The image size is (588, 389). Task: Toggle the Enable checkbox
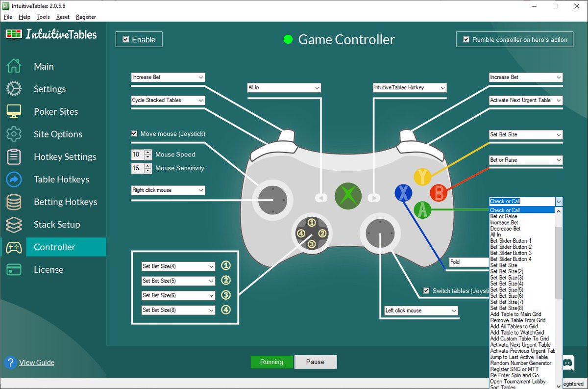126,40
